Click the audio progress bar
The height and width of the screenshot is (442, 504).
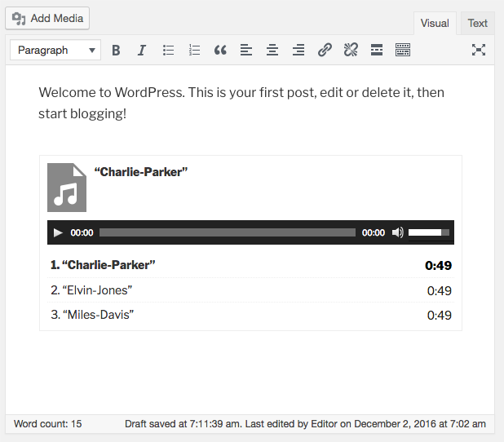coord(228,232)
